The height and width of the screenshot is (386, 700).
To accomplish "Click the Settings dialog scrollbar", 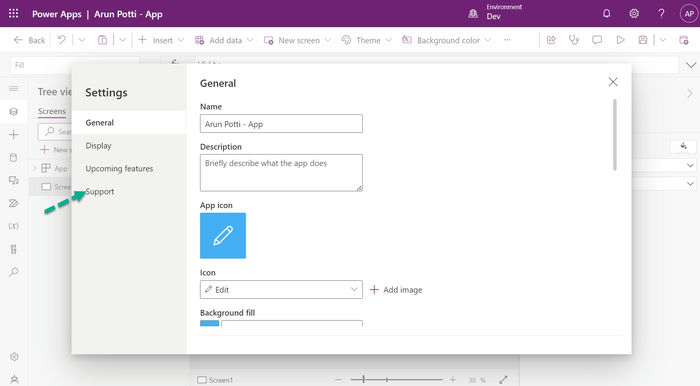I will tap(615, 135).
